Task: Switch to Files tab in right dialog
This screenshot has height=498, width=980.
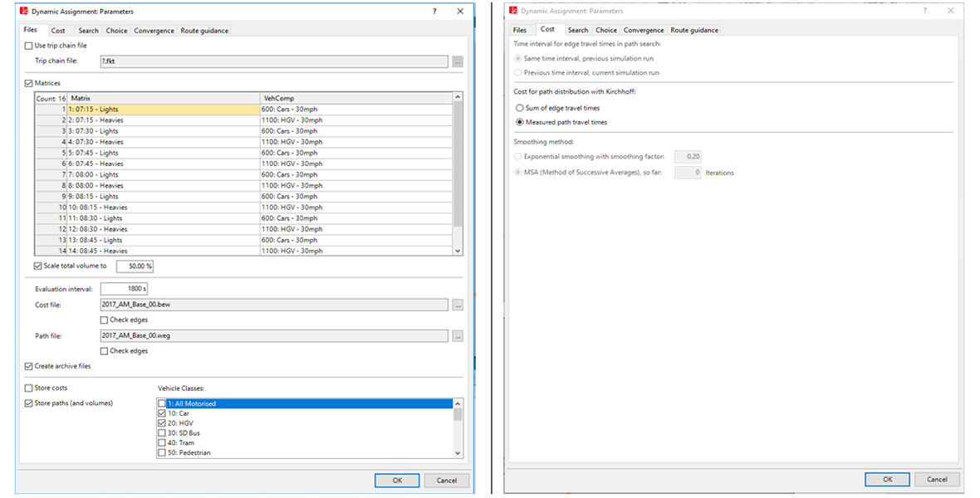Action: [520, 30]
